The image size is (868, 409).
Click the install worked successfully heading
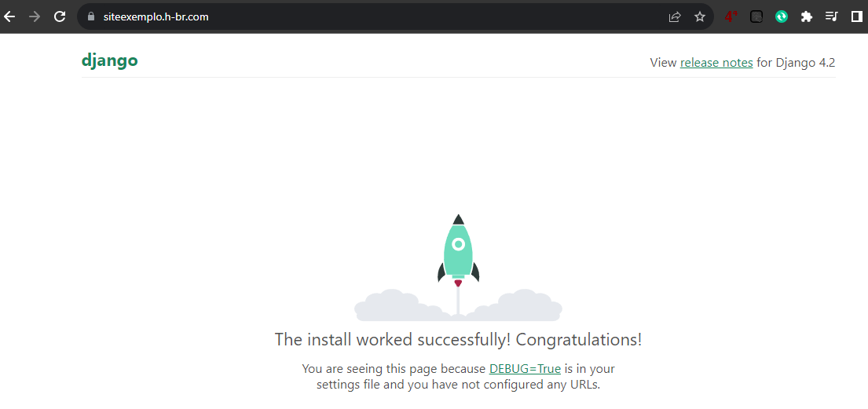pos(458,340)
